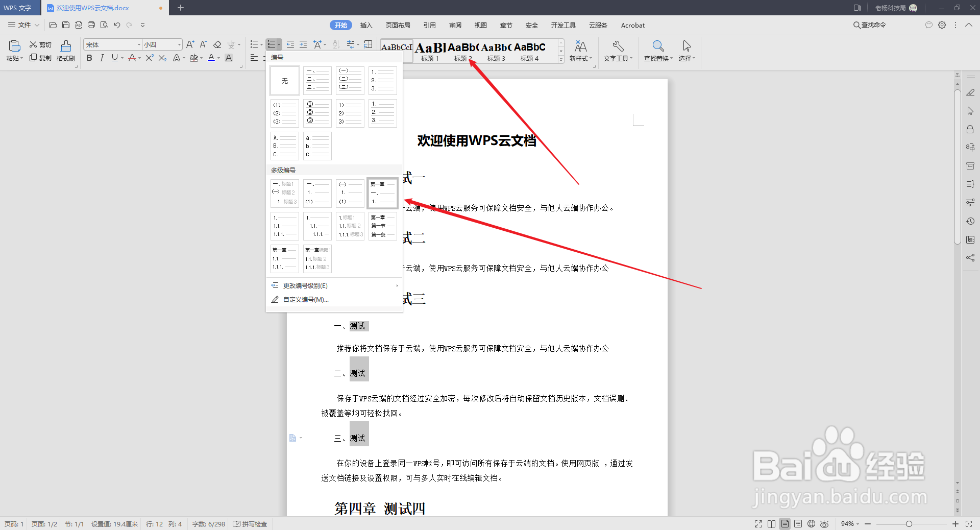Toggle Subscript formatting
The height and width of the screenshot is (530, 980).
(x=162, y=58)
